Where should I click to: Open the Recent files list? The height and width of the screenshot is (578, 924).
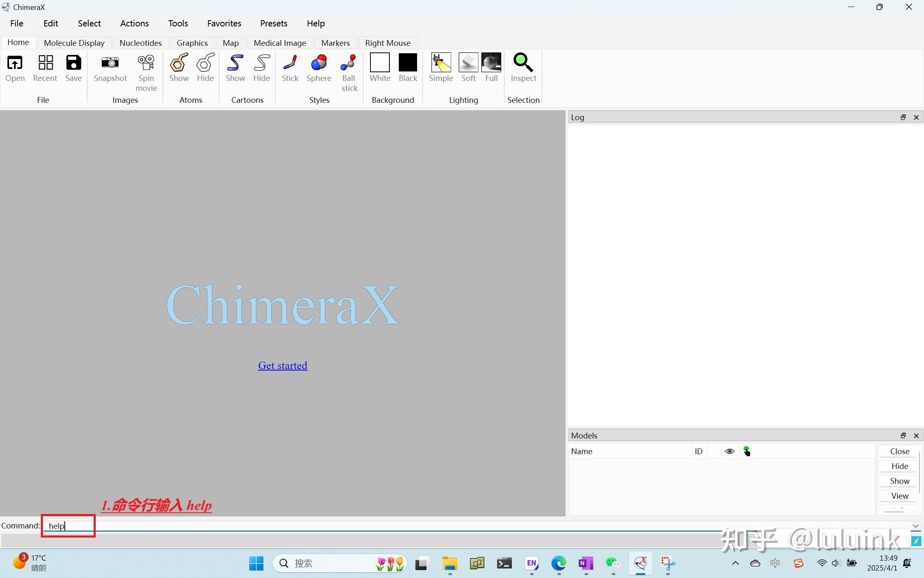[45, 68]
